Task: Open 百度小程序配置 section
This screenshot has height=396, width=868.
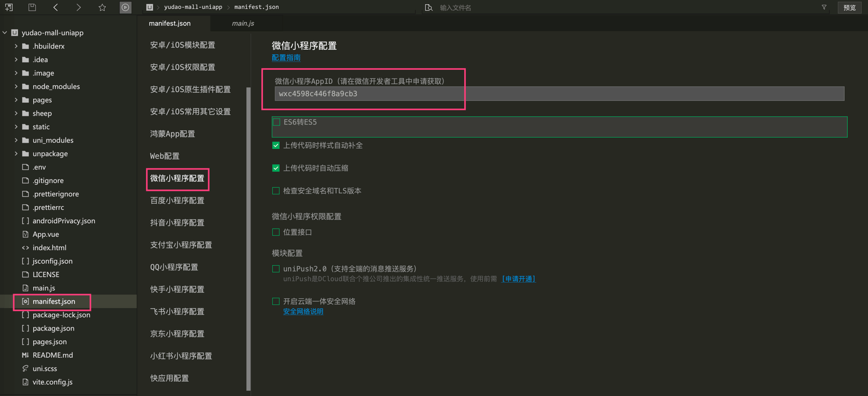Action: pos(177,201)
